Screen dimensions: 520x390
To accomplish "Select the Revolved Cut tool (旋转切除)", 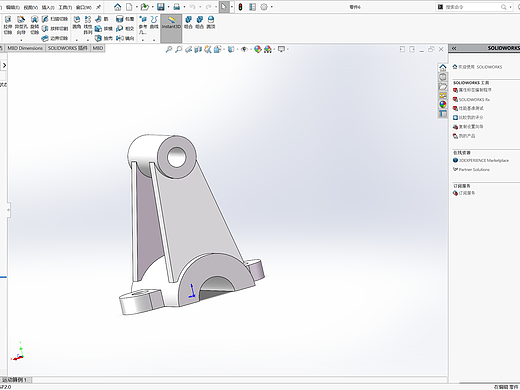I will click(35, 25).
